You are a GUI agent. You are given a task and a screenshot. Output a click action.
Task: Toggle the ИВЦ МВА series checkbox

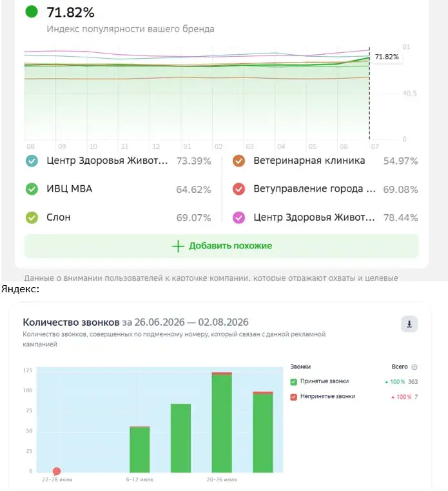click(x=32, y=189)
